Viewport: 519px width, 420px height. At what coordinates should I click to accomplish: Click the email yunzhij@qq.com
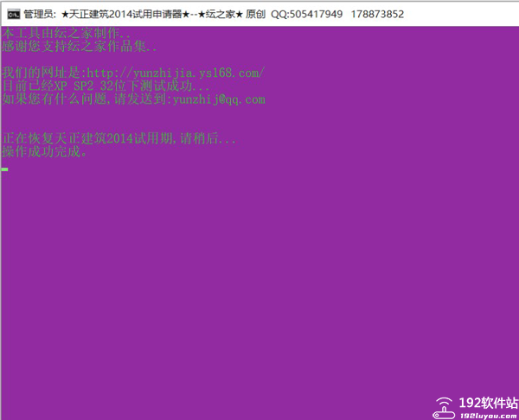click(219, 99)
